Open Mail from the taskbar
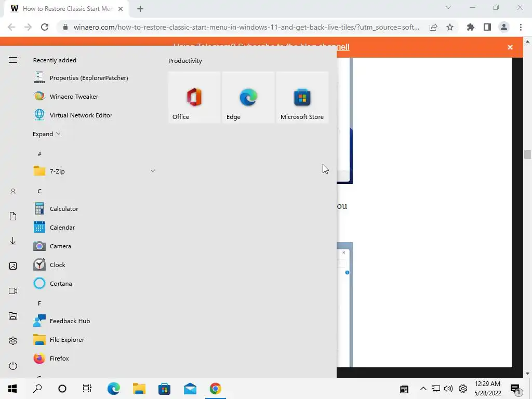The width and height of the screenshot is (532, 399). pos(190,389)
